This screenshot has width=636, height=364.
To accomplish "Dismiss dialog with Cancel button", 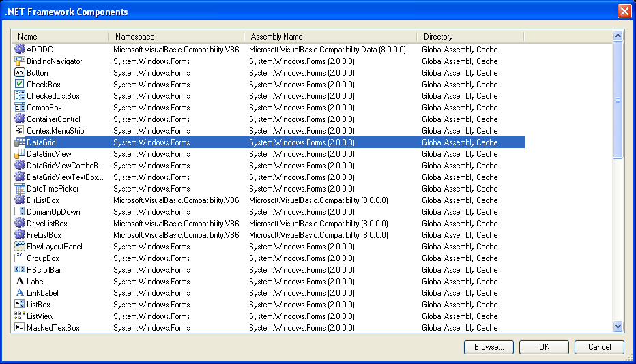I will coord(599,347).
